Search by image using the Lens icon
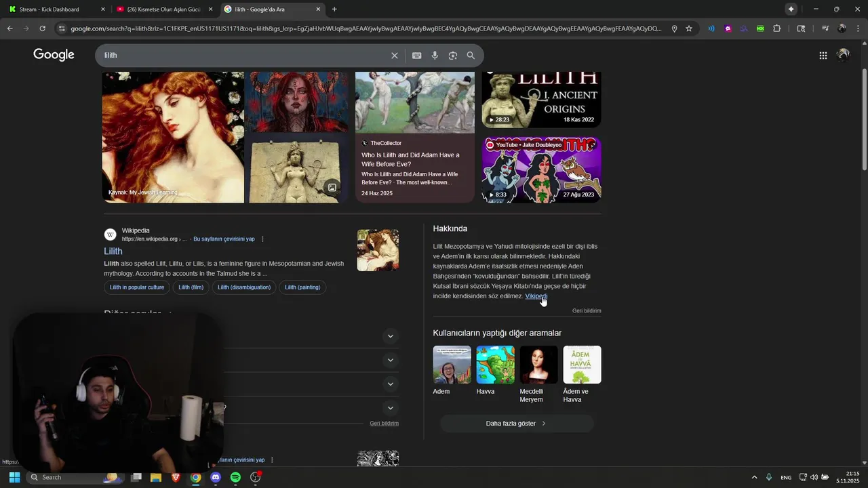 [453, 56]
